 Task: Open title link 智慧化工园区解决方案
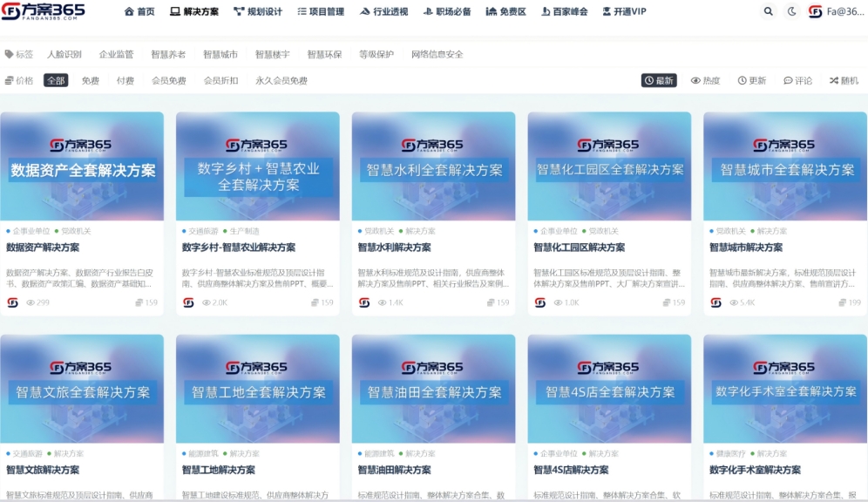pos(579,248)
